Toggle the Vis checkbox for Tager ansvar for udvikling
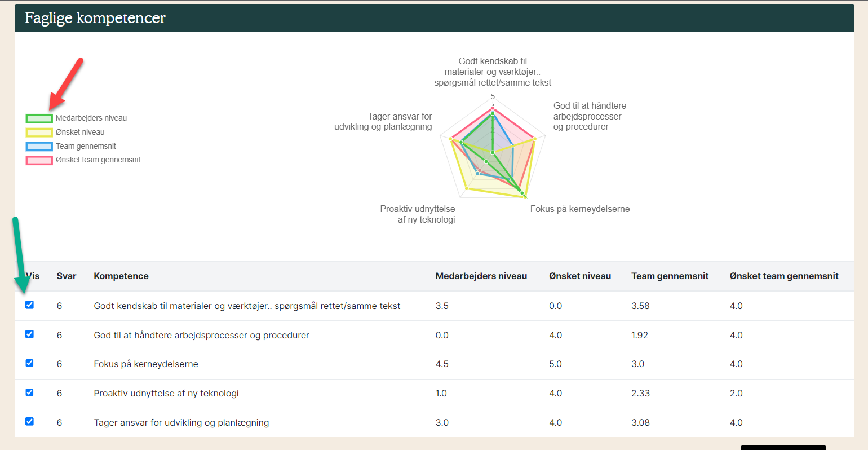 coord(29,422)
